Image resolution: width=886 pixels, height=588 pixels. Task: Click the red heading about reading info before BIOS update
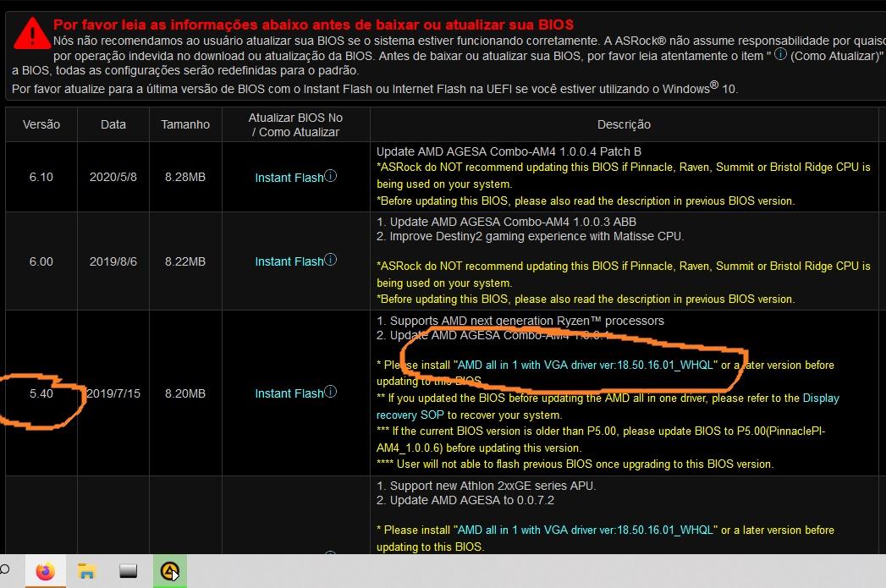coord(314,25)
